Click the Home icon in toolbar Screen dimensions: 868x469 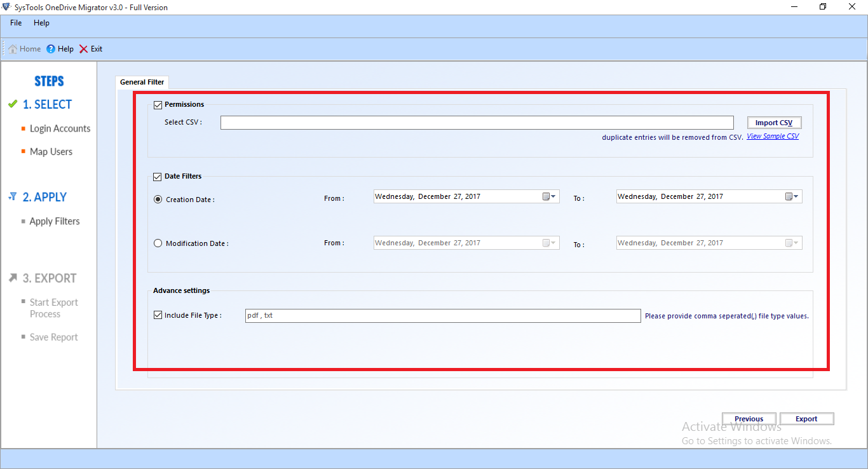click(x=13, y=49)
